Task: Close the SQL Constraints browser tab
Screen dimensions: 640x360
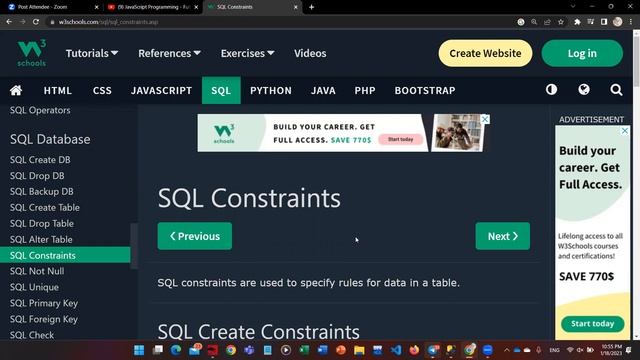Action: point(296,7)
